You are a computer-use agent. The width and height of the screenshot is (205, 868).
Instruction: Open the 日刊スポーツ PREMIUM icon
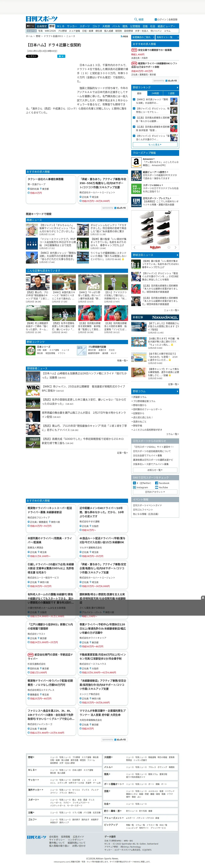[x=136, y=202]
